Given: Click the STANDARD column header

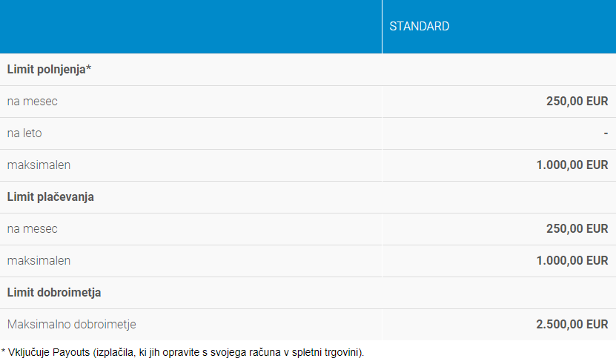Looking at the screenshot, I should pyautogui.click(x=420, y=27).
